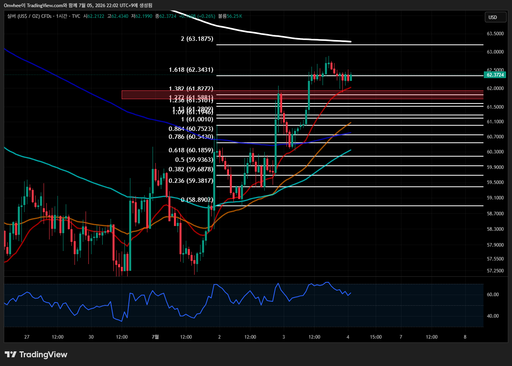This screenshot has height=366, width=512.
Task: Click the 4 date on time axis
Action: (348, 337)
